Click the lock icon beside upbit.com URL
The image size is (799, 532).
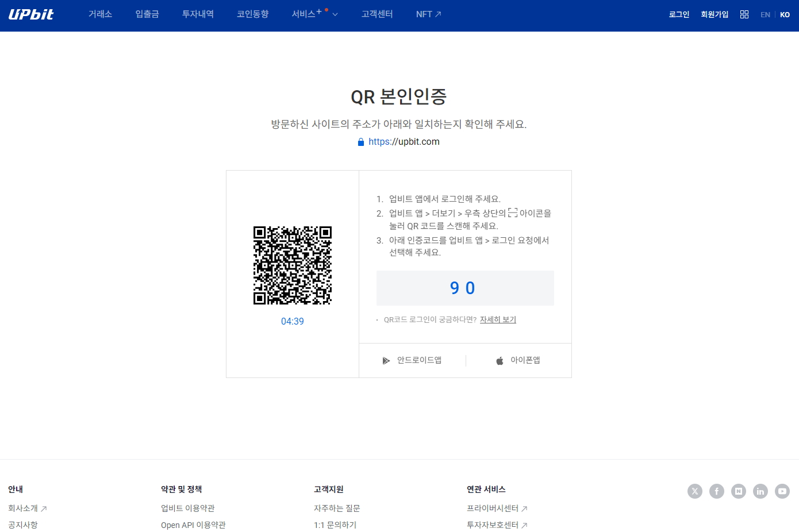point(361,142)
